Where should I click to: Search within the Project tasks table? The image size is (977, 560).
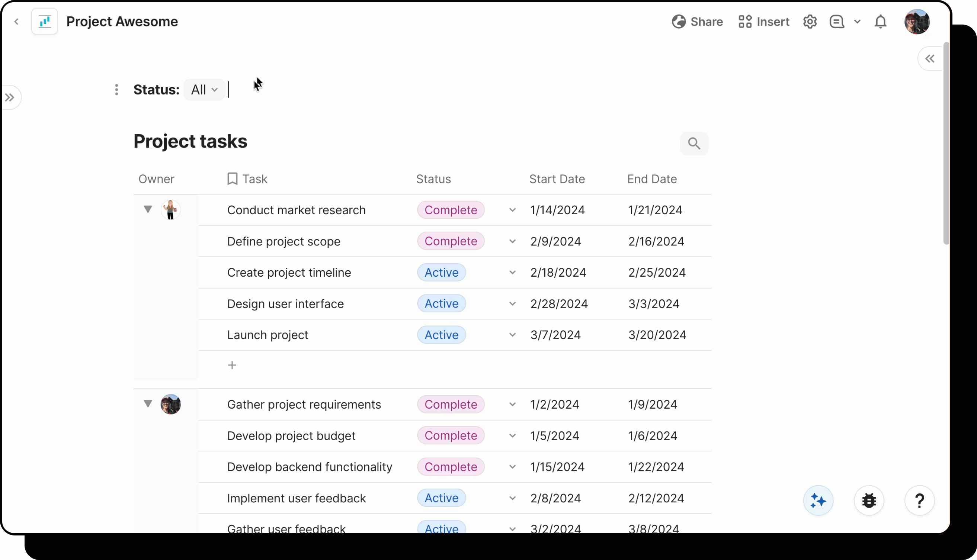pos(694,143)
